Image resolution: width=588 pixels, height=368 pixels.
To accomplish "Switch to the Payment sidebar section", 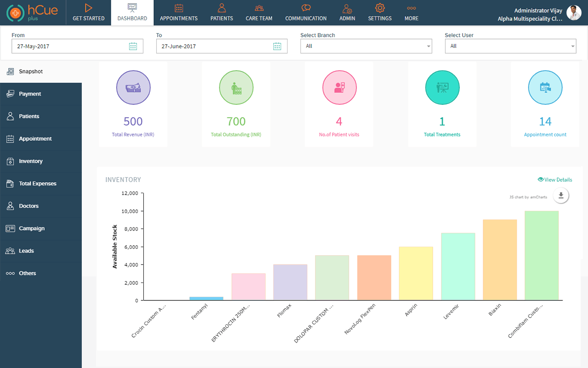I will pyautogui.click(x=30, y=94).
